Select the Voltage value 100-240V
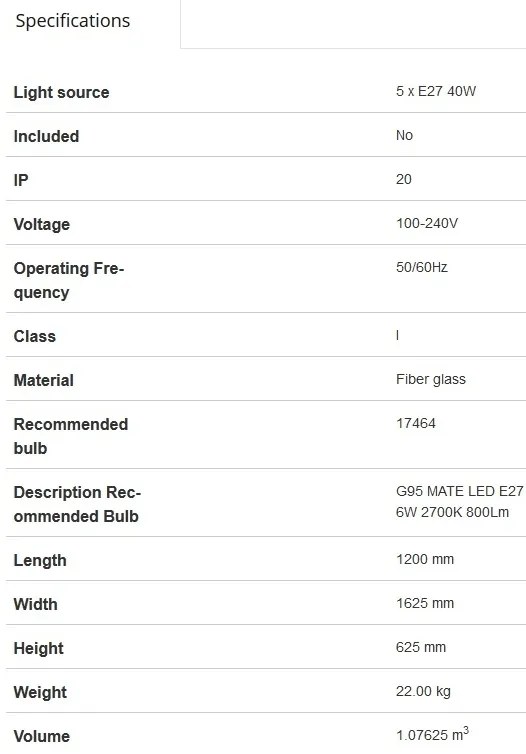526x754 pixels. point(426,223)
